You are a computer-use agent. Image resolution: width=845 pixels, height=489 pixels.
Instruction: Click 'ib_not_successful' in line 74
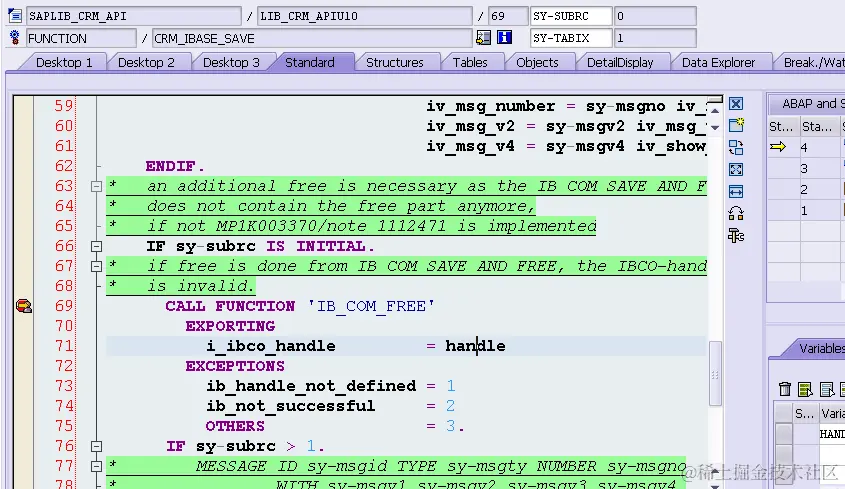(290, 406)
